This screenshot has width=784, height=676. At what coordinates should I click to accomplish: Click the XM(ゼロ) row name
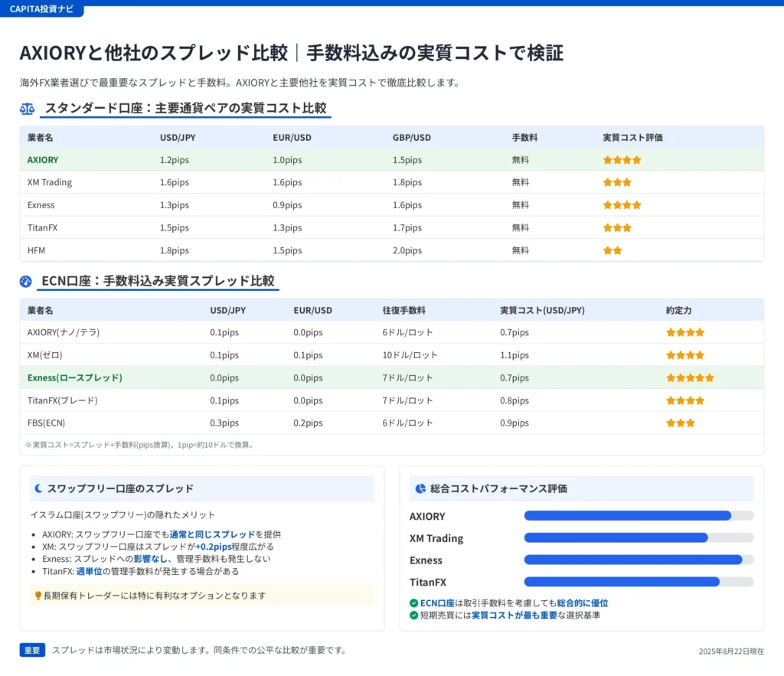(45, 355)
